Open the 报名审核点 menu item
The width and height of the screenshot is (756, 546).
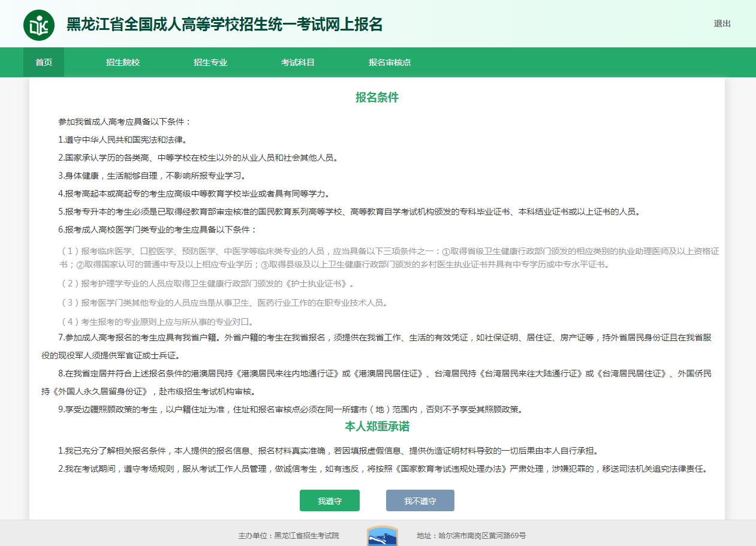point(390,62)
